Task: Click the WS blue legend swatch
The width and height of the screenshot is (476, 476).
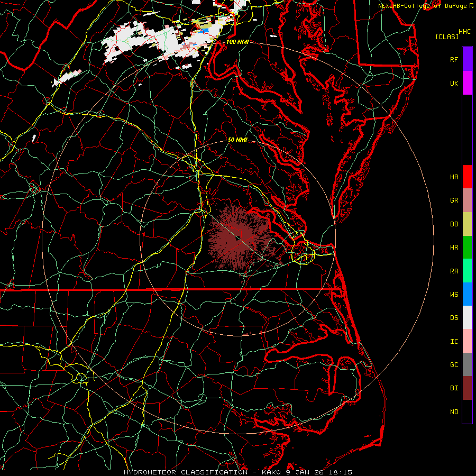Action: pos(467,294)
